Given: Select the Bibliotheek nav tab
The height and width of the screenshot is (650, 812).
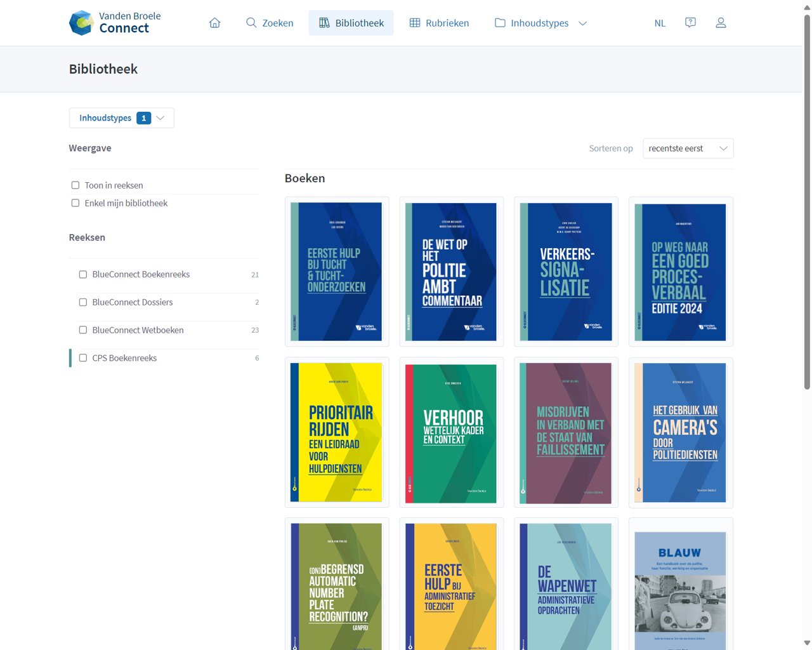Looking at the screenshot, I should [351, 23].
